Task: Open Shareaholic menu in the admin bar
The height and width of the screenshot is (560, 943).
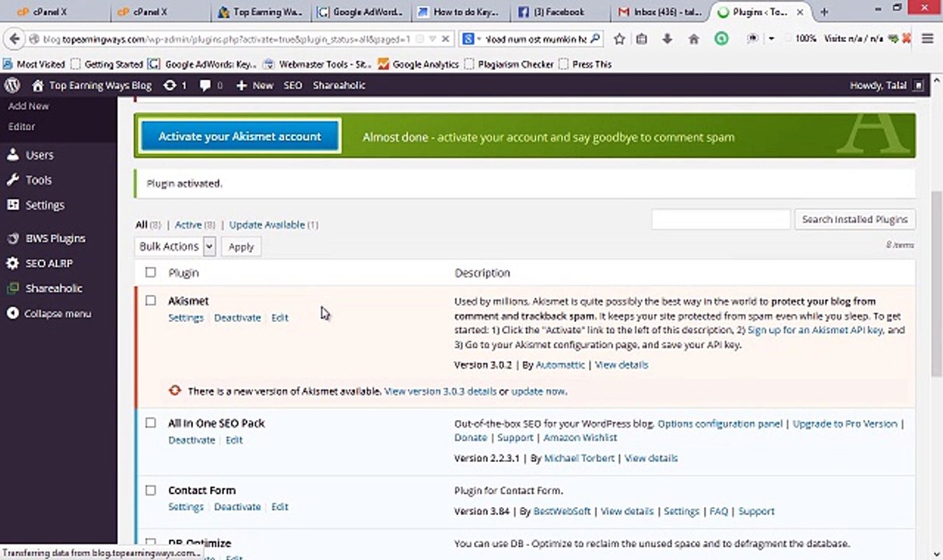Action: click(x=339, y=86)
